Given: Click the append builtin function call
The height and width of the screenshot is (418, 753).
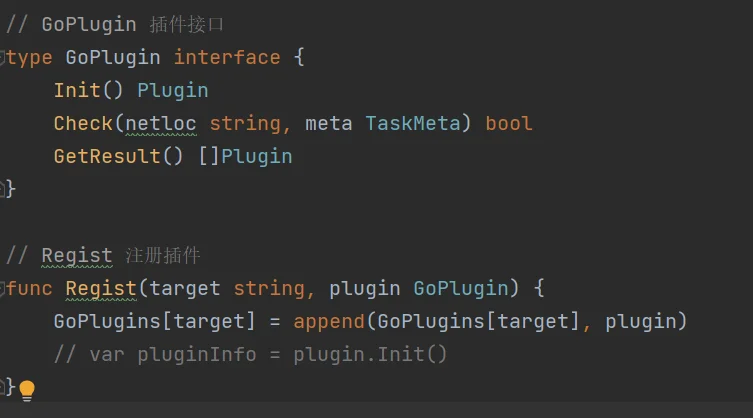Looking at the screenshot, I should [329, 321].
